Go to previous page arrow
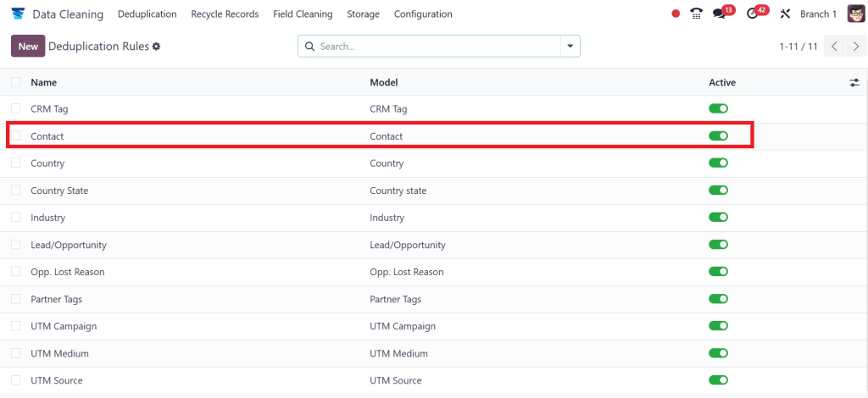868x398 pixels. pyautogui.click(x=834, y=47)
